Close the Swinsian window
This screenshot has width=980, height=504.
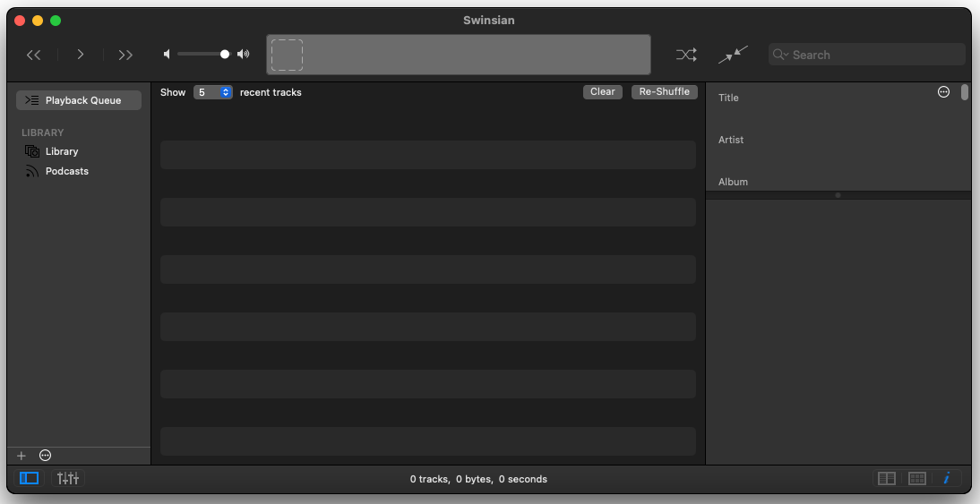[x=20, y=21]
